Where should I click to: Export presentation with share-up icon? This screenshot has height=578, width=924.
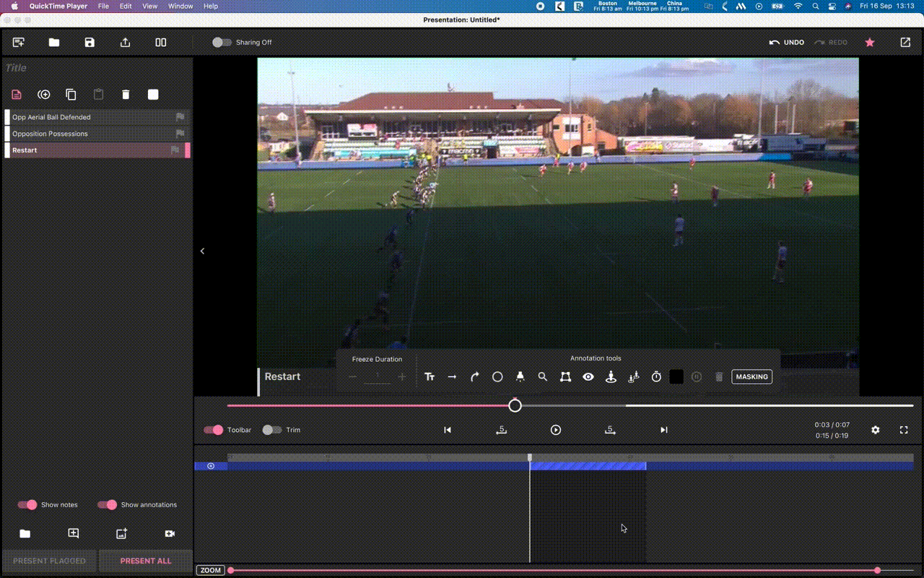125,43
